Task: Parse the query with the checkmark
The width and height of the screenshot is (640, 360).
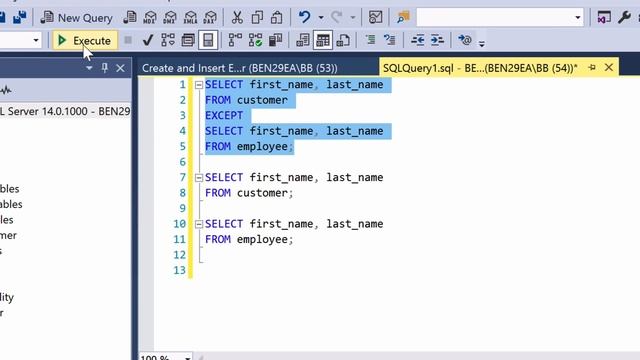Action: (148, 40)
